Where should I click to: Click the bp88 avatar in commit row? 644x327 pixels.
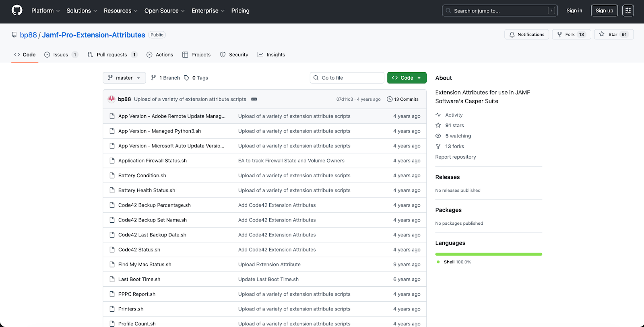pyautogui.click(x=111, y=99)
